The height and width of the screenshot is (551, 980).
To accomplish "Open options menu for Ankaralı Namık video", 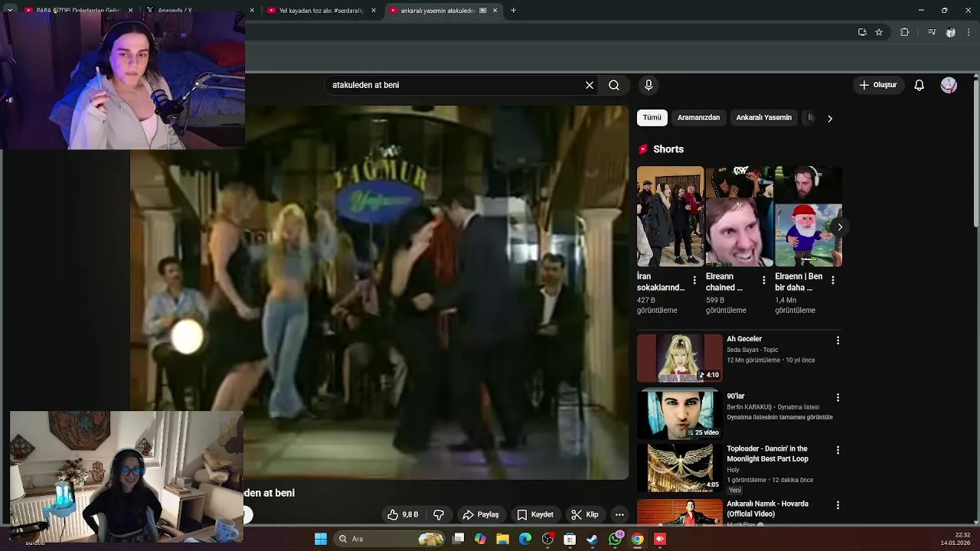I will 838,505.
